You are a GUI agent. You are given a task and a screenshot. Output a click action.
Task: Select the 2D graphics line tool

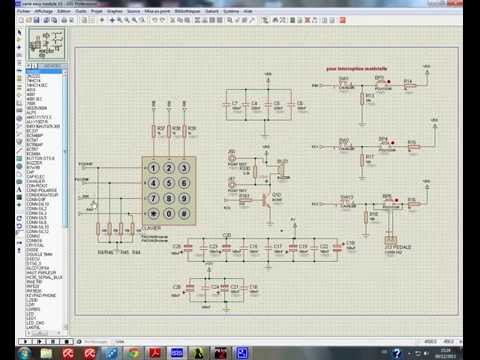[19, 151]
